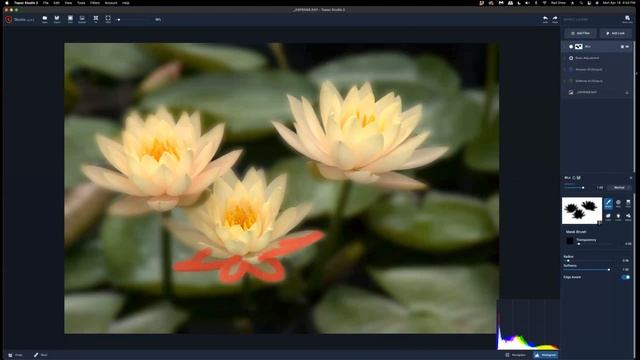The width and height of the screenshot is (640, 360).
Task: Open the Tools menu
Action: [x=81, y=3]
